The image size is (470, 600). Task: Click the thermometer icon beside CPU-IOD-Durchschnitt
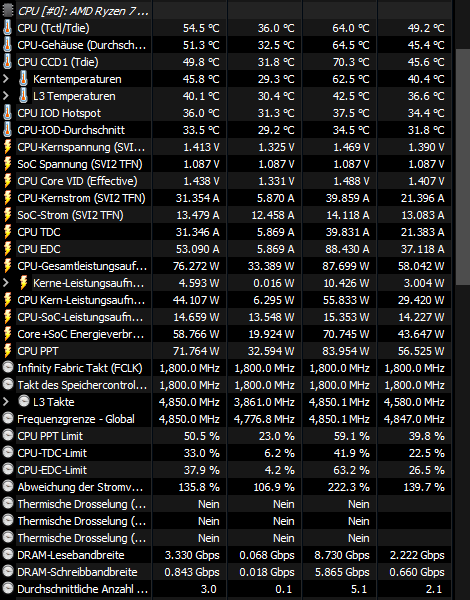7,130
